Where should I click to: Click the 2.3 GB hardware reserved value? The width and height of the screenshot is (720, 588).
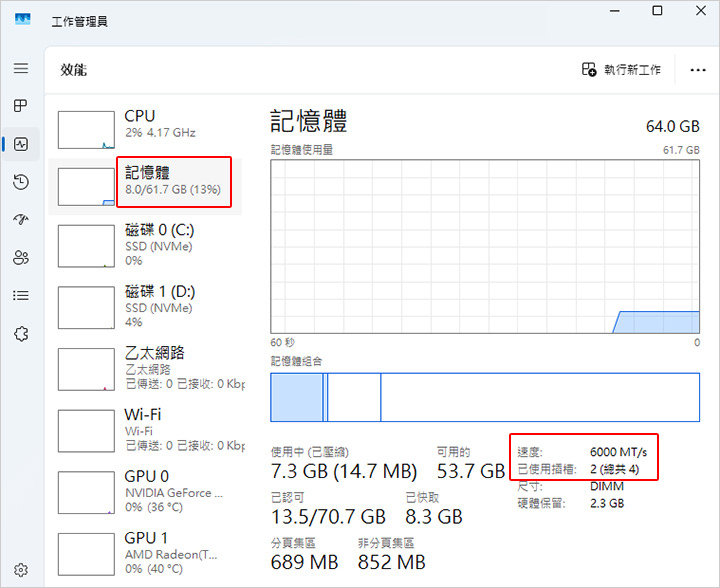pyautogui.click(x=607, y=504)
